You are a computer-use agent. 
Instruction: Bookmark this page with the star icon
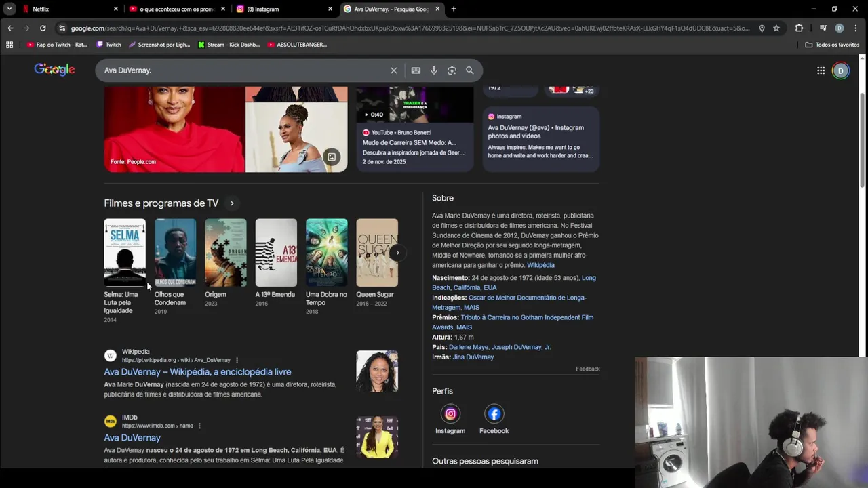pyautogui.click(x=776, y=28)
